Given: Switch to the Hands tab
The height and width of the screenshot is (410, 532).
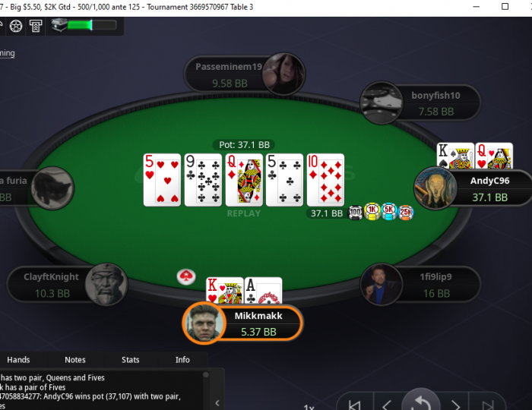Looking at the screenshot, I should (x=18, y=360).
